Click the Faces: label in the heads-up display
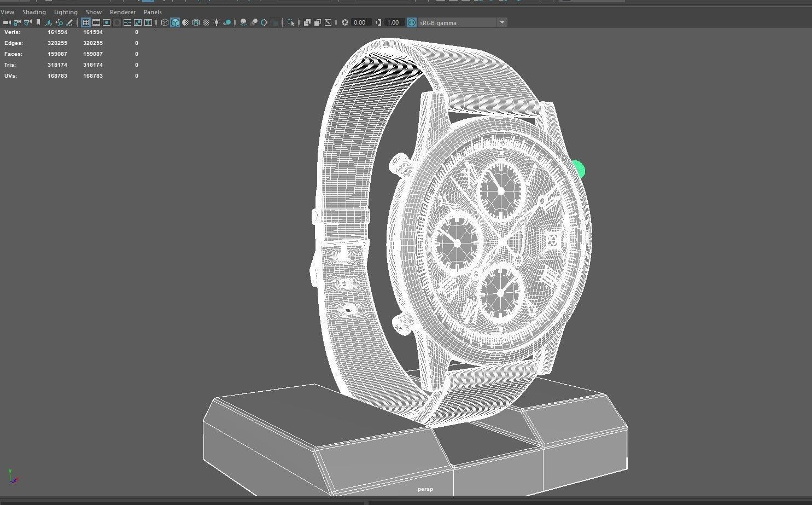This screenshot has height=505, width=812. point(13,54)
